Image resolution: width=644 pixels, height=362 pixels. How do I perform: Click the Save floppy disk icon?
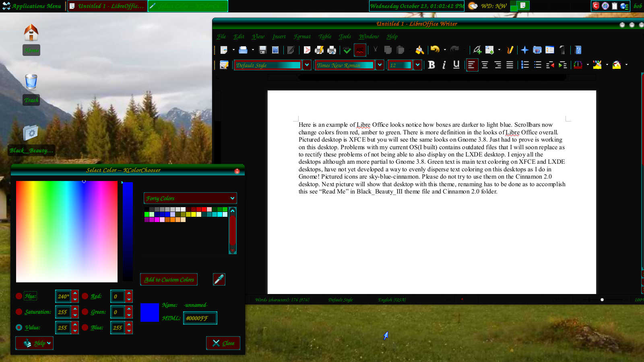click(263, 50)
